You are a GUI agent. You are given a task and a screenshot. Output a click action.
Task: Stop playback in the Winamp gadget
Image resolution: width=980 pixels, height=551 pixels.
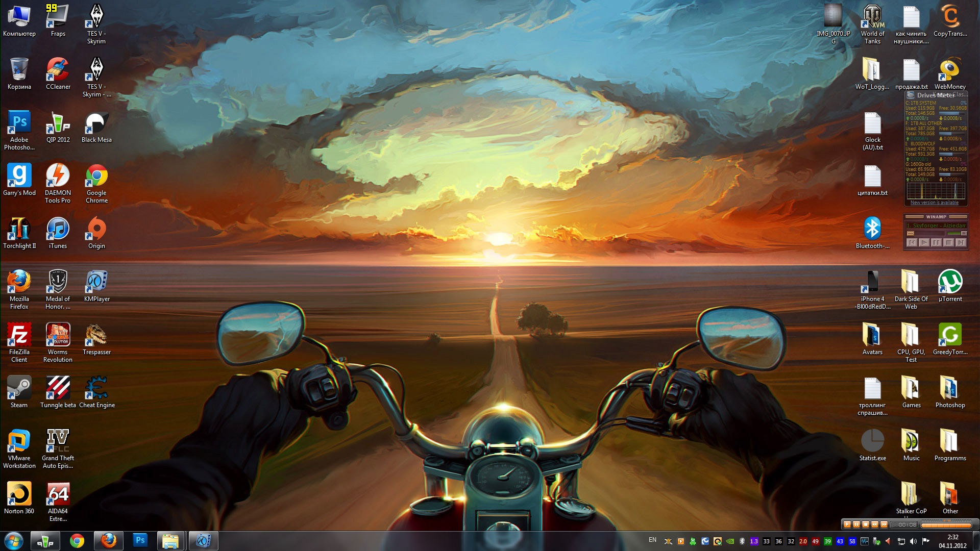point(948,242)
